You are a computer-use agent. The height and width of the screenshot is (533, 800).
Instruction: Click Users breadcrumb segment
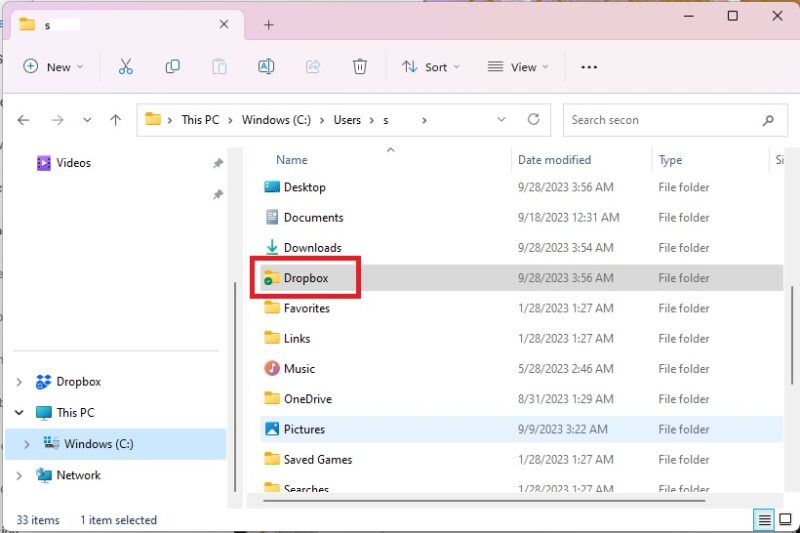pyautogui.click(x=347, y=120)
